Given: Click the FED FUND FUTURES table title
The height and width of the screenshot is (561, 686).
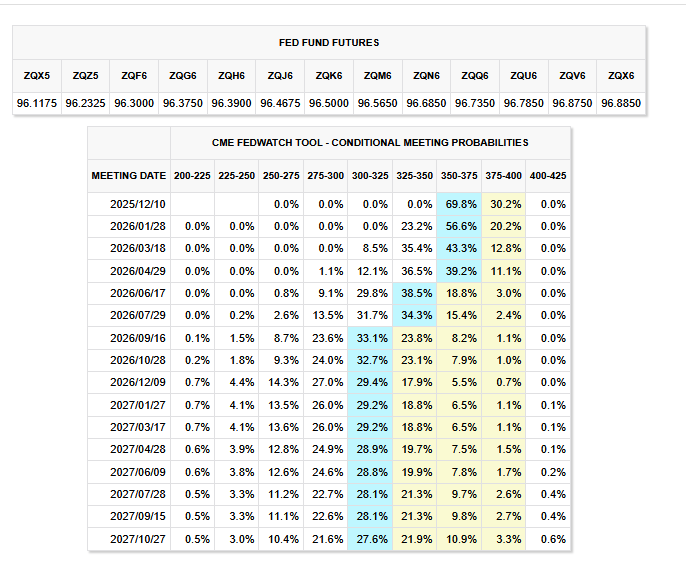Looking at the screenshot, I should [x=329, y=43].
